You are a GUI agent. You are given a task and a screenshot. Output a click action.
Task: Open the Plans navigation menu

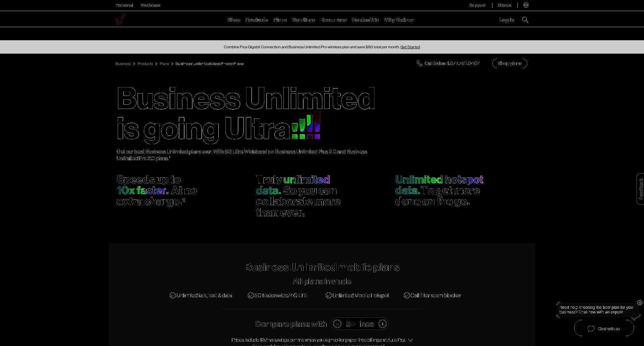coord(280,20)
